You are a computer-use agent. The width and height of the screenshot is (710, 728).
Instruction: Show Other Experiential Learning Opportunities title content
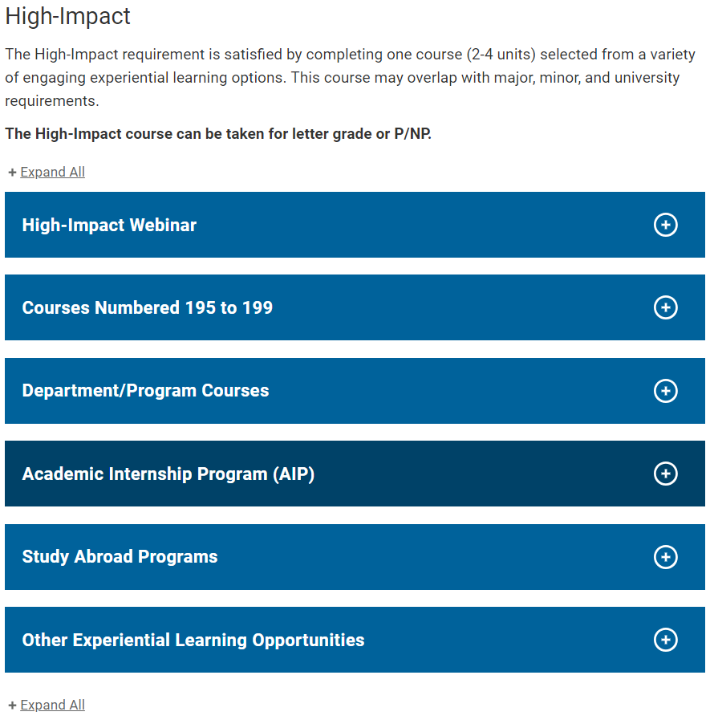[x=193, y=641]
